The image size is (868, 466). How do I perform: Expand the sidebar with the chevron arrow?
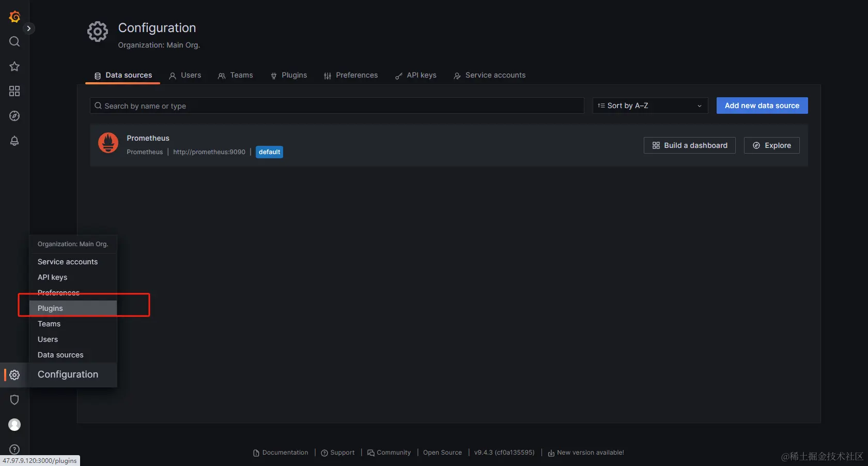pos(29,28)
